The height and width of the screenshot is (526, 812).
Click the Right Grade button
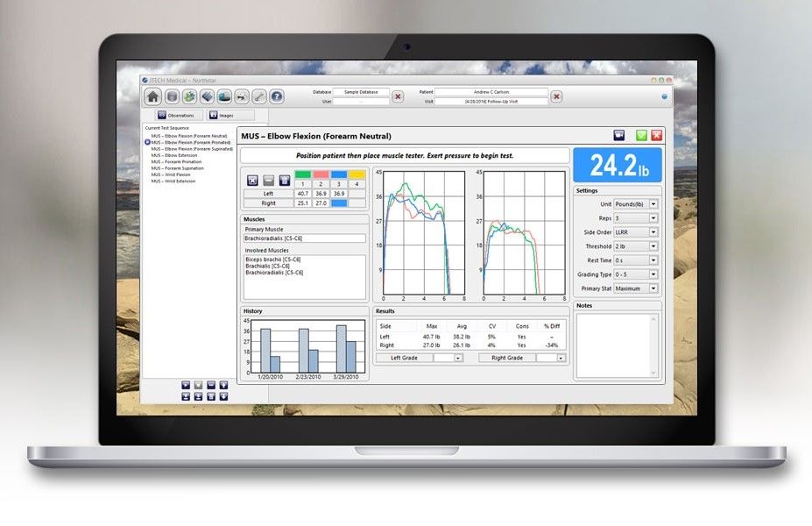(507, 358)
